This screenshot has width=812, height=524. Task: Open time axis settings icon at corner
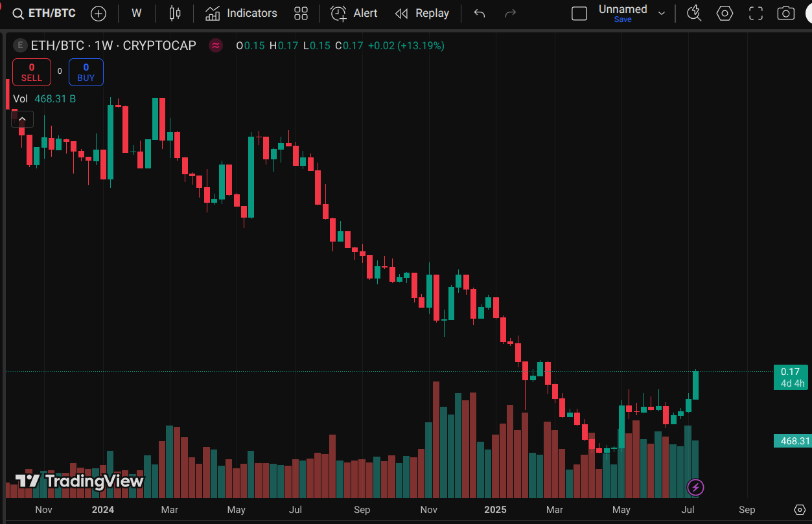coord(800,510)
